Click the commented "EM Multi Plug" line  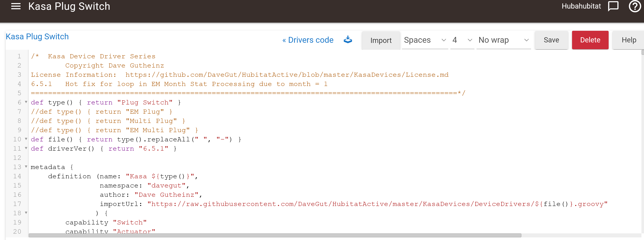click(115, 130)
